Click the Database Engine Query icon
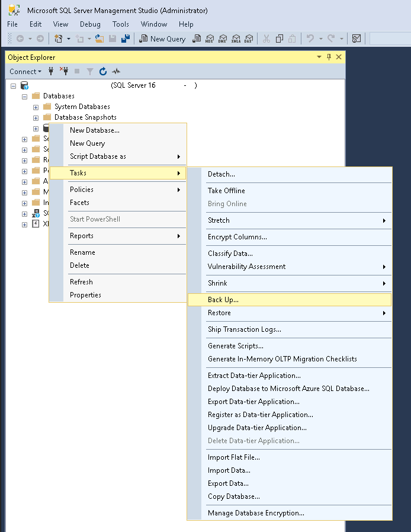 click(197, 39)
